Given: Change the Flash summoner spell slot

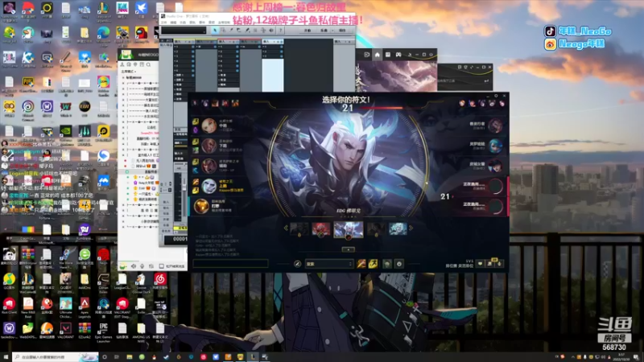Looking at the screenshot, I should point(373,264).
